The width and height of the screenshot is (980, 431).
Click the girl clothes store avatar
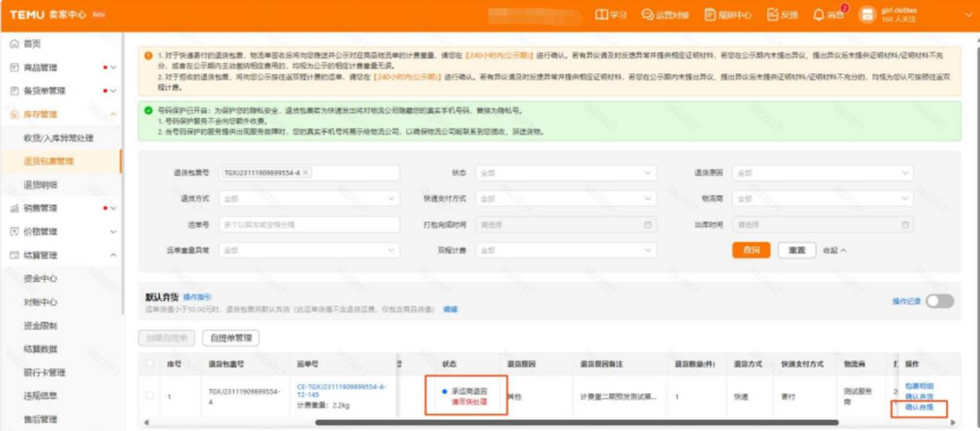pos(866,15)
